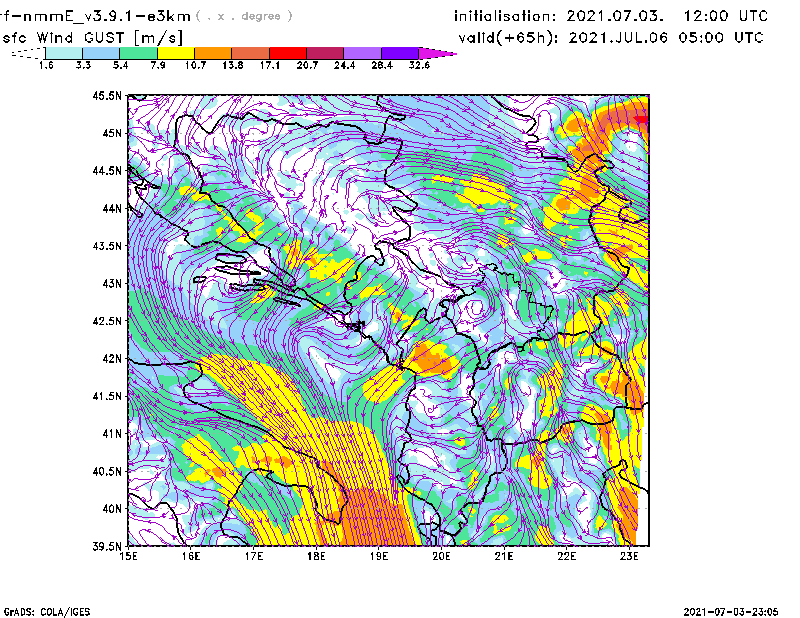This screenshot has width=800, height=618.
Task: Click the 45.5N latitude axis label
Action: [107, 96]
